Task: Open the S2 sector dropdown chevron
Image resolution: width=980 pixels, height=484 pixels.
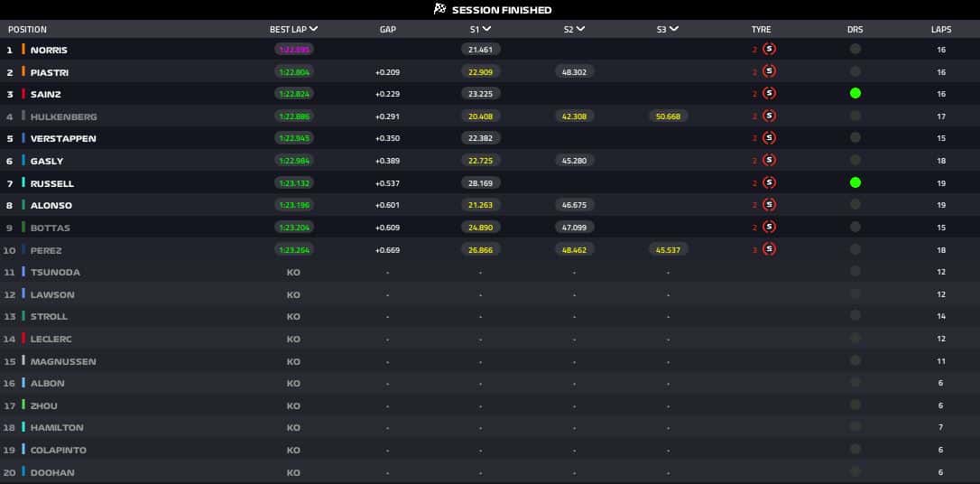Action: (x=580, y=29)
